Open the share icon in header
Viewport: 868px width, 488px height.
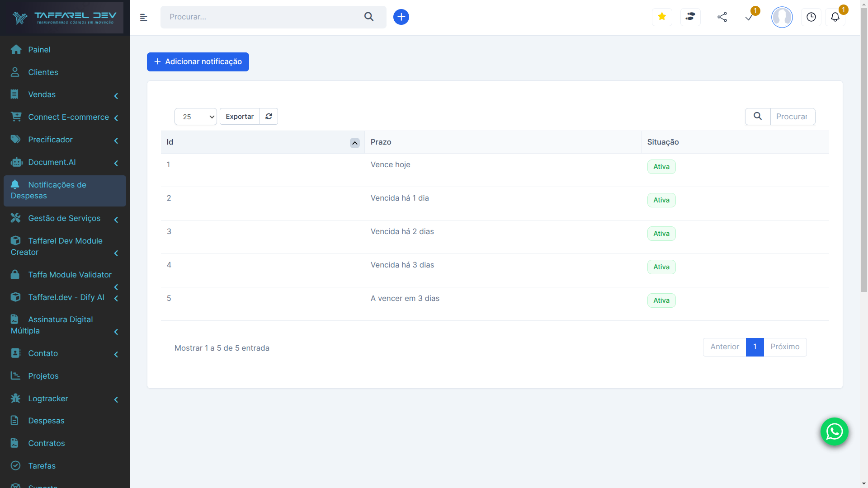(x=722, y=17)
